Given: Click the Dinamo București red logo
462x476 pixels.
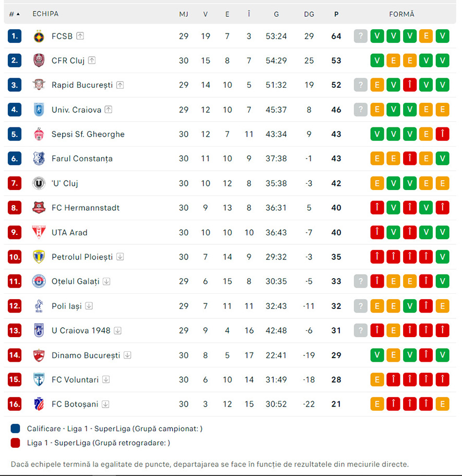Looking at the screenshot, I should tap(39, 355).
